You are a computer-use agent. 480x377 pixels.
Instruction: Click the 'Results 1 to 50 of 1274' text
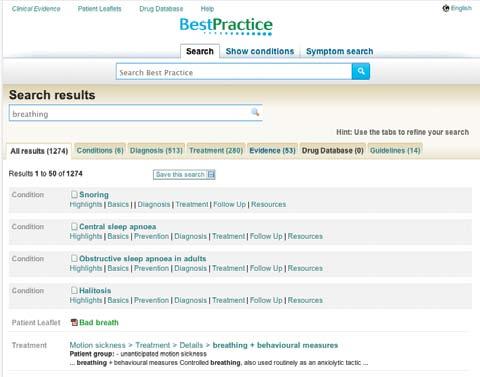click(45, 174)
